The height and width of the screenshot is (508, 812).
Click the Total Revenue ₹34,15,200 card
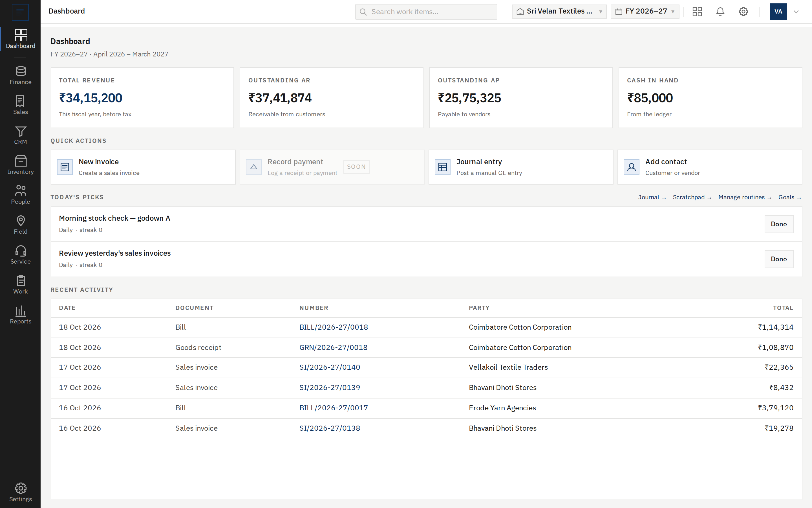[142, 98]
